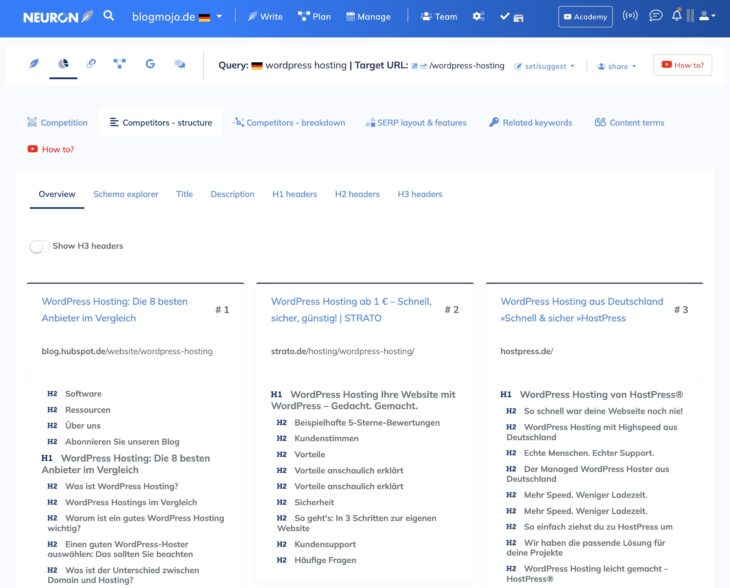Select the H2 headers sub-tab

[x=357, y=194]
